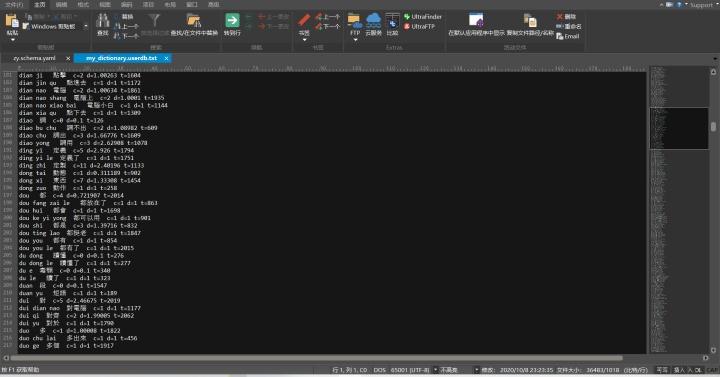The width and height of the screenshot is (720, 377).
Task: Click the horizontal scrollbar thumb
Action: [317, 358]
